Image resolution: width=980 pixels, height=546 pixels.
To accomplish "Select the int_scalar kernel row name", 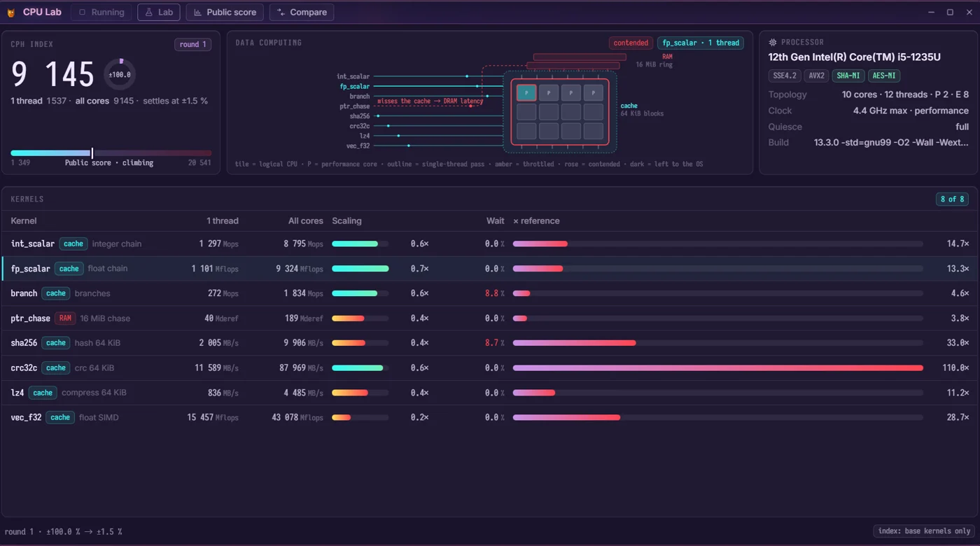I will click(33, 244).
